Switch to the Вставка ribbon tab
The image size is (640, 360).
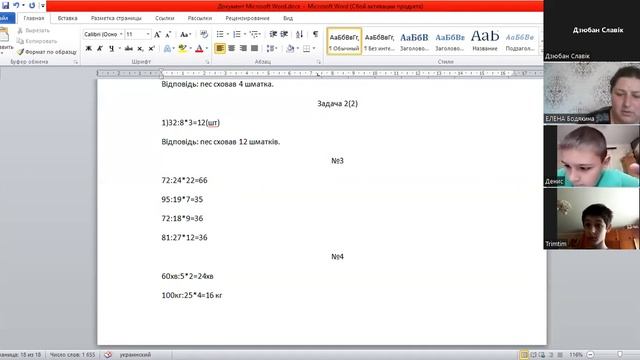67,18
